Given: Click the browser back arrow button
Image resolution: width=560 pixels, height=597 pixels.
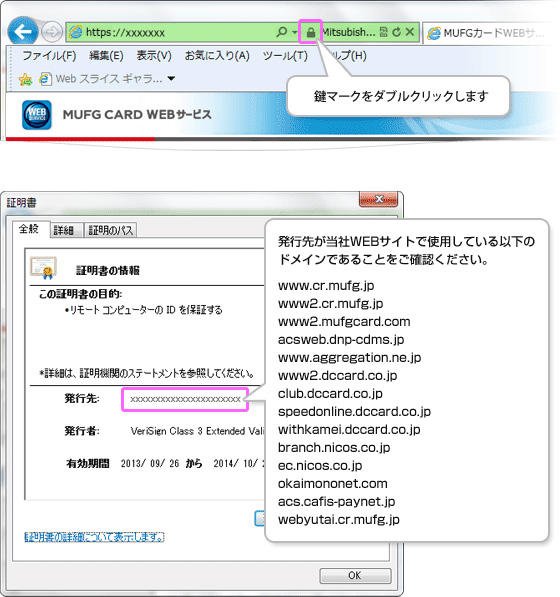Looking at the screenshot, I should [x=23, y=32].
